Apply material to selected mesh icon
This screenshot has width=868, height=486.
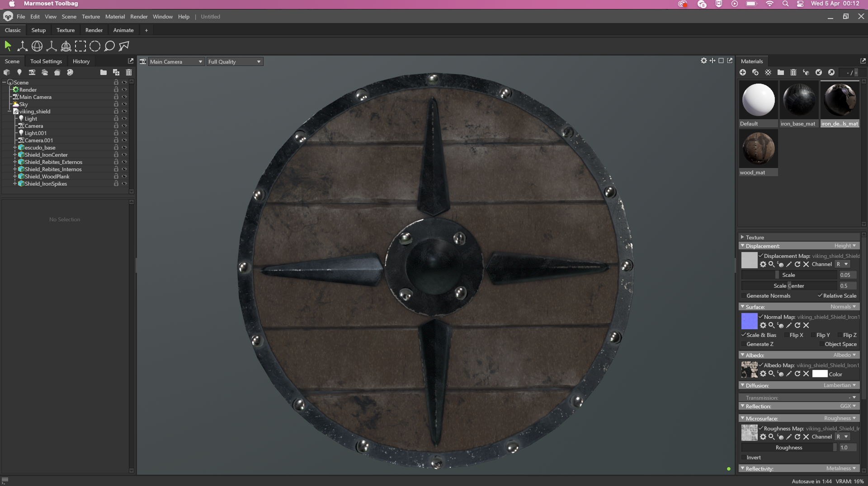[x=806, y=72]
